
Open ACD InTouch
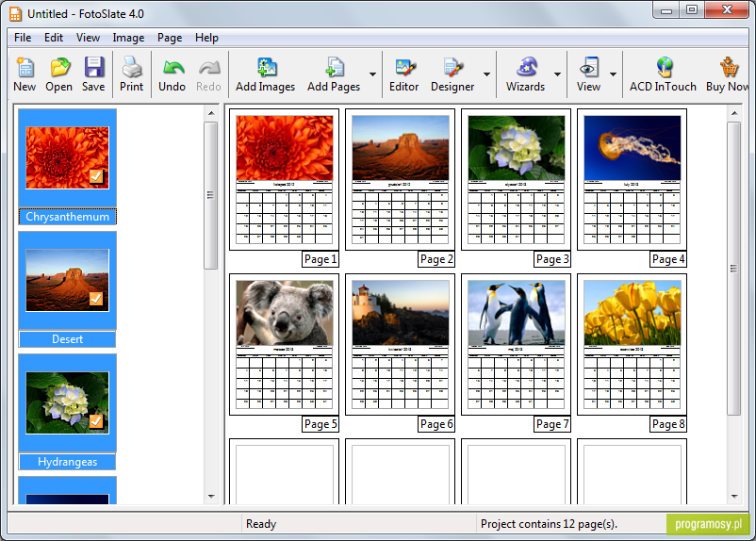click(663, 74)
